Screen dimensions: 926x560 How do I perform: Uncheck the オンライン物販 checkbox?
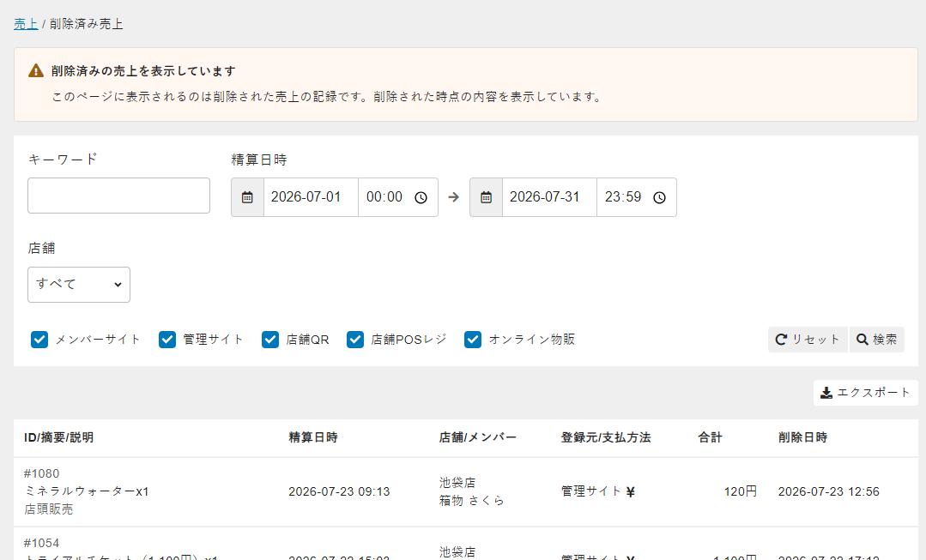[473, 340]
